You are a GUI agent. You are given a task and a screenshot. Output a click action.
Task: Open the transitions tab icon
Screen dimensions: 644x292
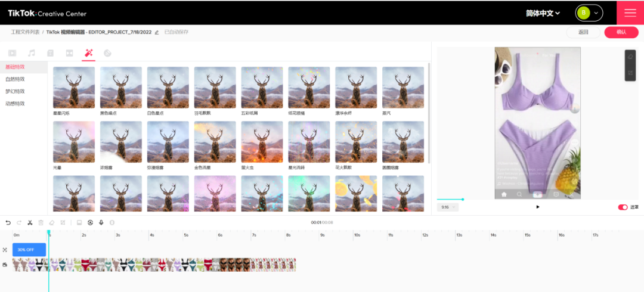(70, 53)
